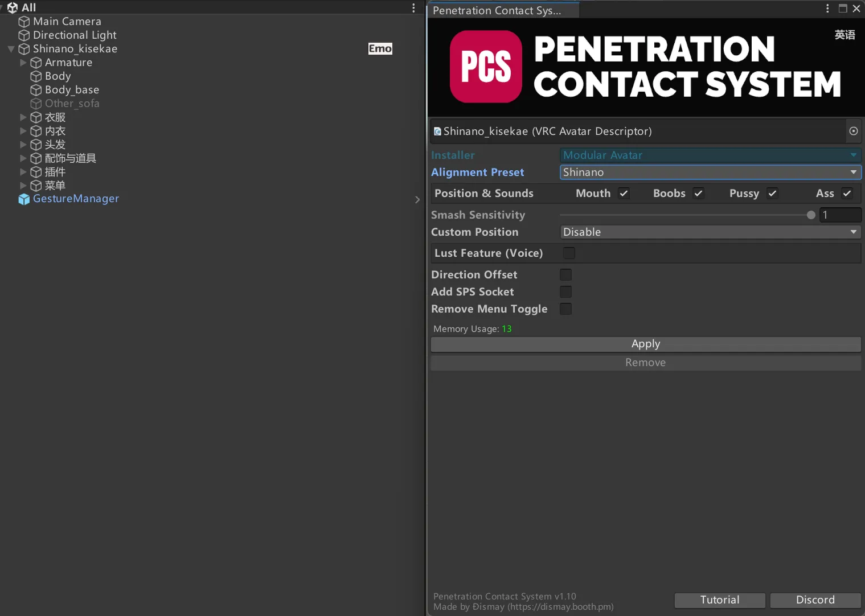Click the 菜单 object cube icon
The width and height of the screenshot is (865, 616).
click(36, 186)
